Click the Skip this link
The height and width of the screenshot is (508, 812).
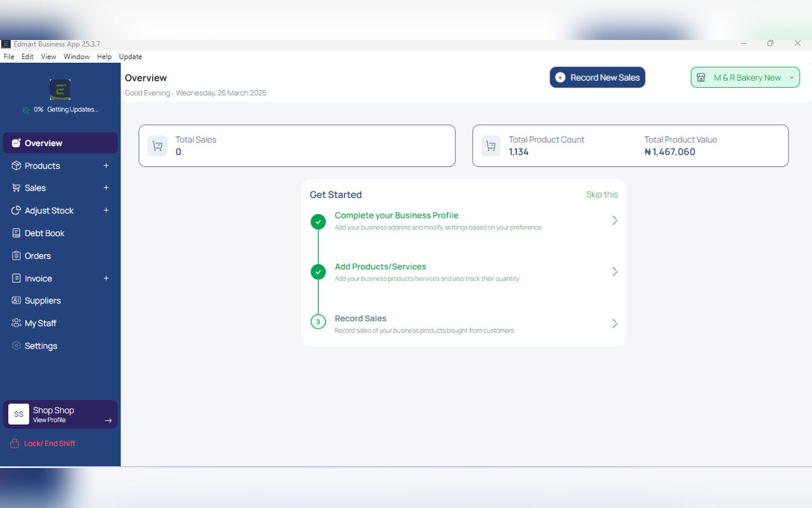[x=602, y=195]
